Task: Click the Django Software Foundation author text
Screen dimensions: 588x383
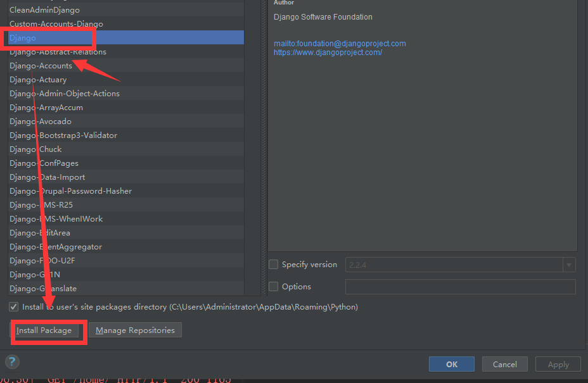Action: [x=323, y=17]
